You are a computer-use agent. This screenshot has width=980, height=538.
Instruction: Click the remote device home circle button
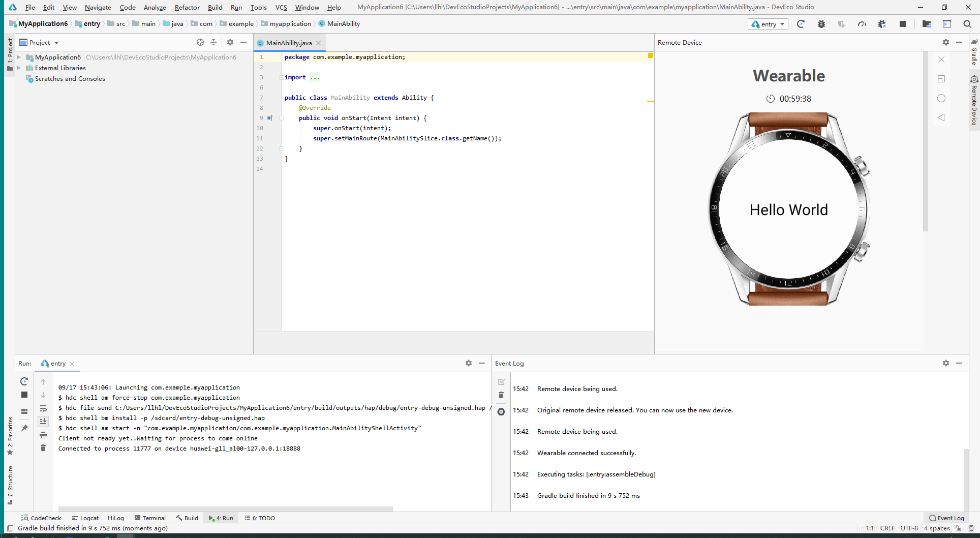941,98
